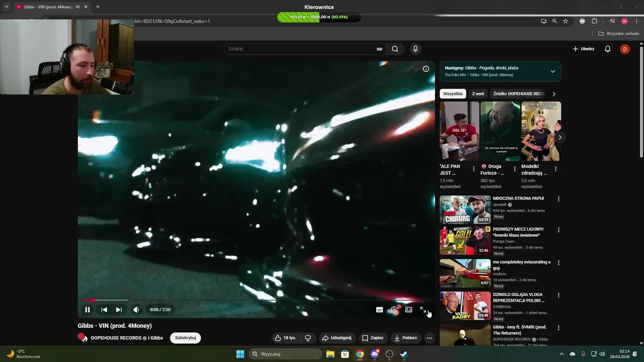Enter fullscreen mode in player

[423, 310]
